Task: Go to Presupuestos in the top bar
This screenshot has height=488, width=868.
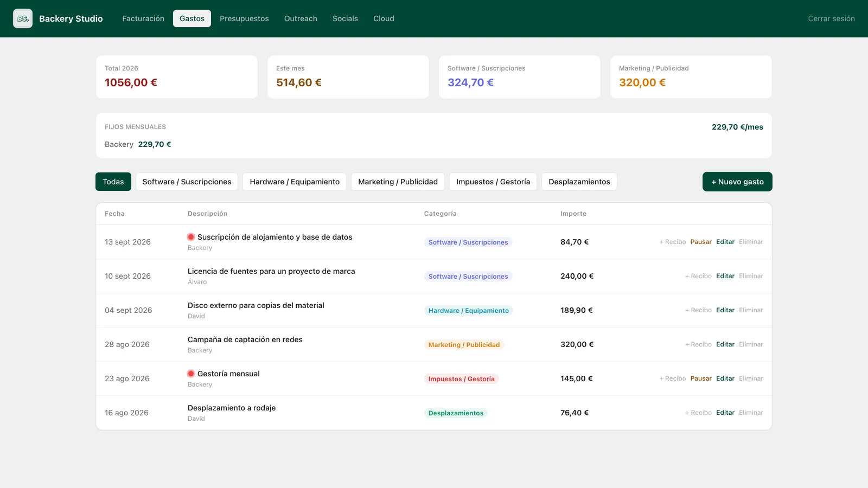Action: pyautogui.click(x=244, y=18)
